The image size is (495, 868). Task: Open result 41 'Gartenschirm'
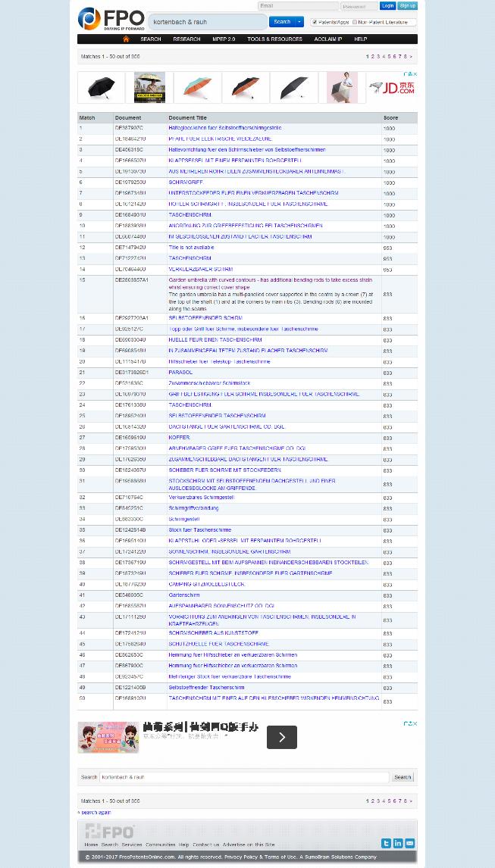(184, 595)
